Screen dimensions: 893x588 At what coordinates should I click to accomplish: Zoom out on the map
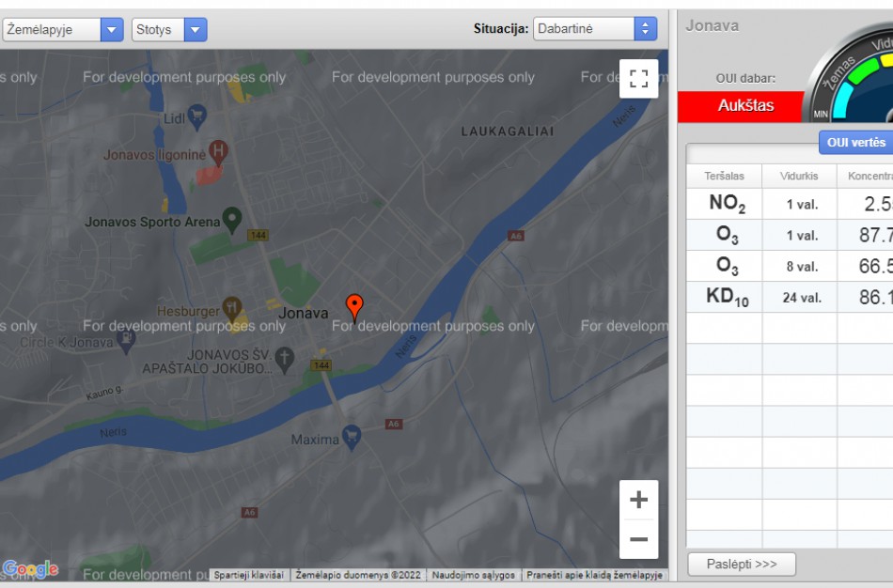pyautogui.click(x=638, y=539)
